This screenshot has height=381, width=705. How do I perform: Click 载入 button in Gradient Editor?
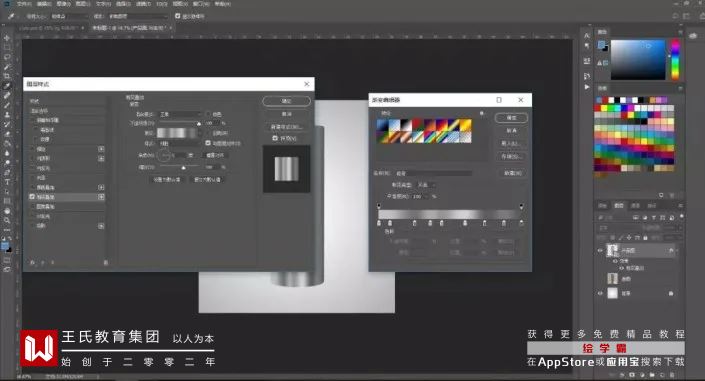511,143
